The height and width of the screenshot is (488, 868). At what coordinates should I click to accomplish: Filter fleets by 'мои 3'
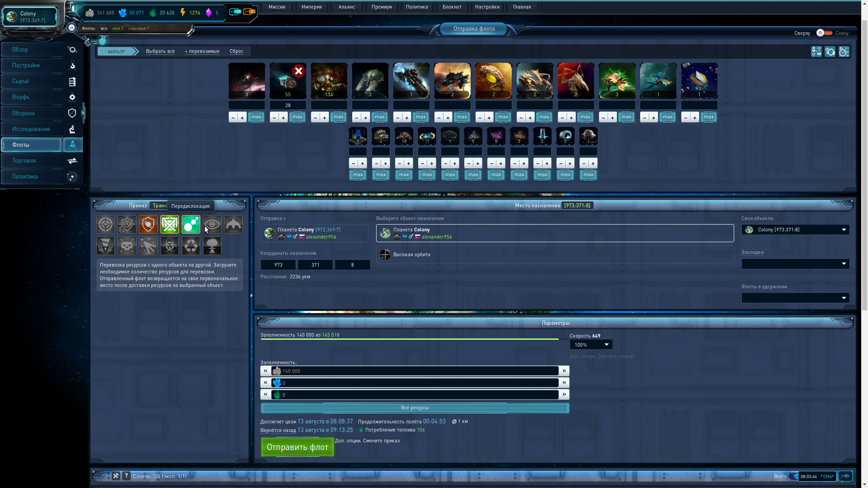click(x=118, y=28)
